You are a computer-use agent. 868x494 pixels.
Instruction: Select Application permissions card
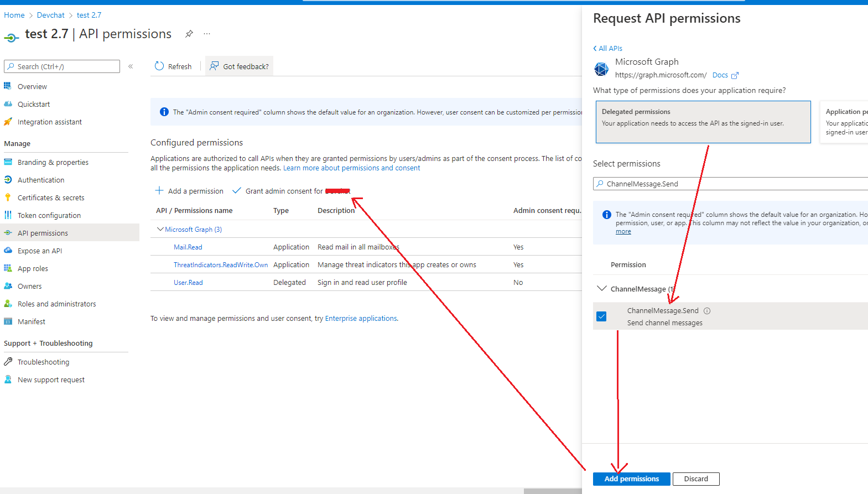844,122
